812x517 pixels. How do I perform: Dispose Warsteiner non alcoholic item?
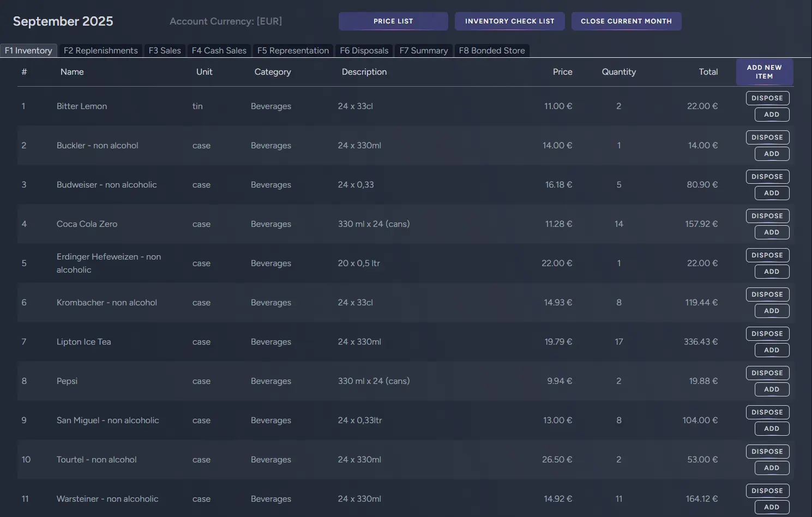pyautogui.click(x=767, y=491)
